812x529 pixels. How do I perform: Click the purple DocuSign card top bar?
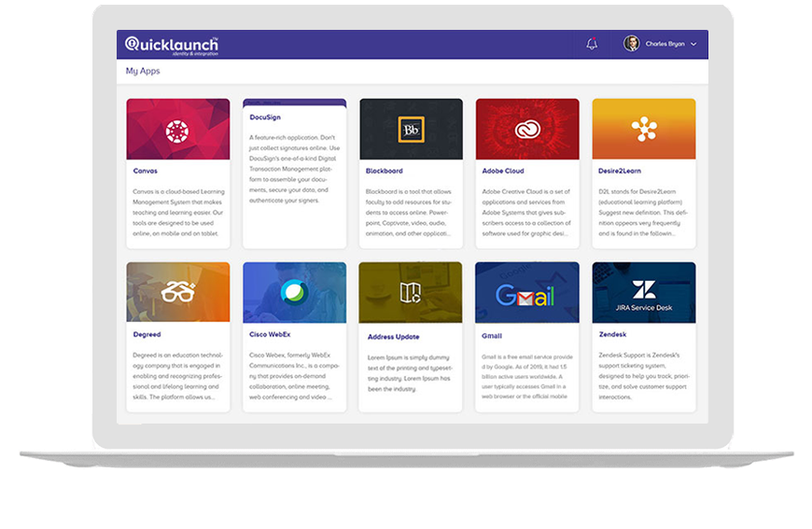click(x=294, y=103)
